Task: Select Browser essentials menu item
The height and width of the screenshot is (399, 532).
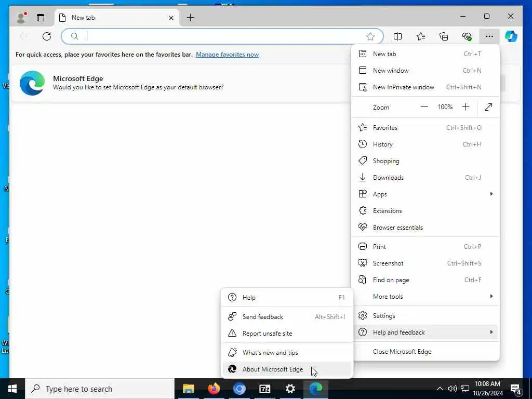Action: coord(425,228)
